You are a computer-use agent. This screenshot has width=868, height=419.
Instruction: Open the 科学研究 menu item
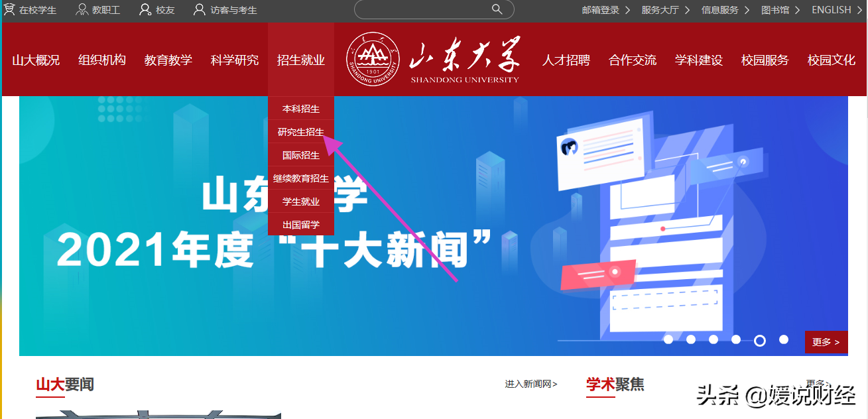[x=233, y=59]
